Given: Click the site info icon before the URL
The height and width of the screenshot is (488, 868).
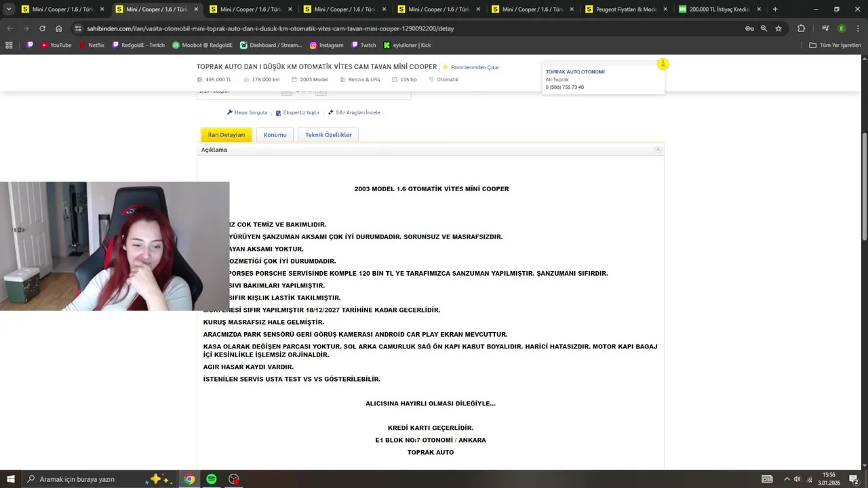Looking at the screenshot, I should tap(78, 28).
